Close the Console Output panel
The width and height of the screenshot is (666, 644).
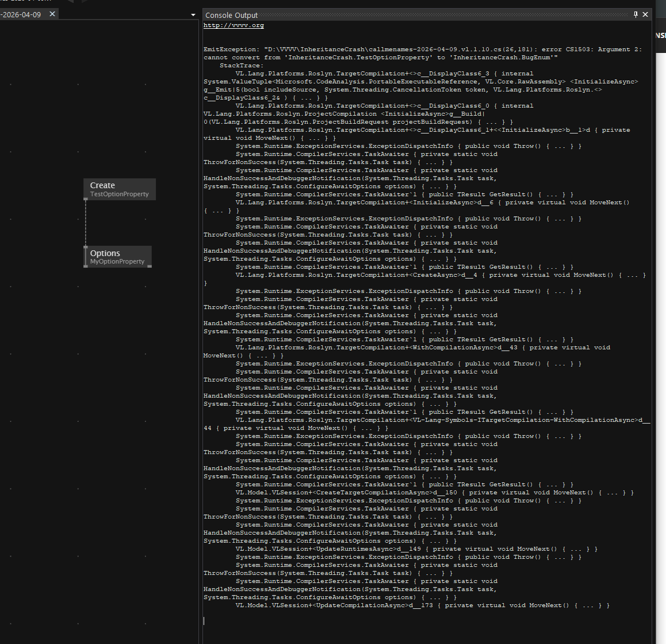(x=645, y=14)
